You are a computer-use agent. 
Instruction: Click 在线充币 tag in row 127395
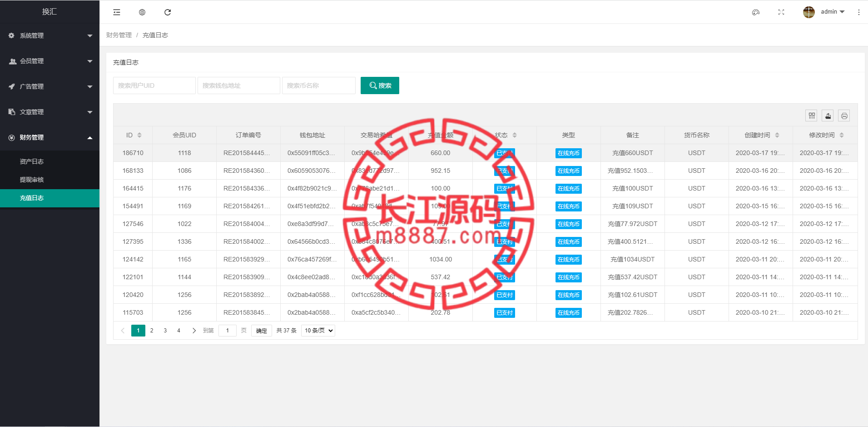click(569, 242)
